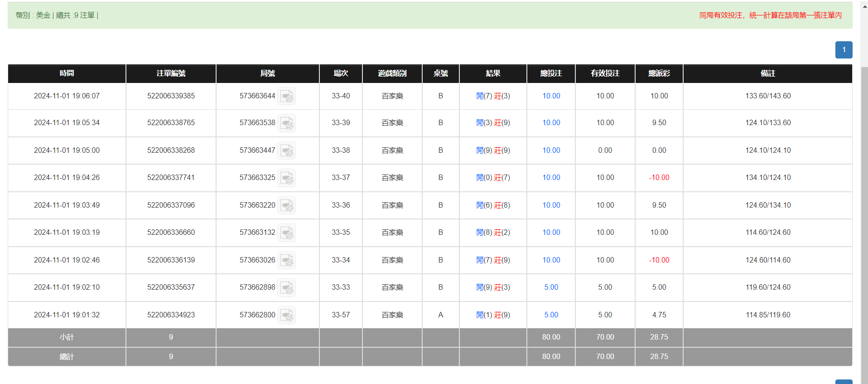Click replay icon for round 573663132
868x384 pixels.
coord(286,233)
